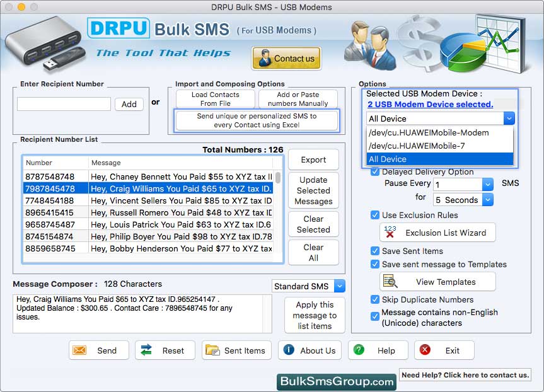
Task: Click the green question mark Help icon
Action: 359,350
